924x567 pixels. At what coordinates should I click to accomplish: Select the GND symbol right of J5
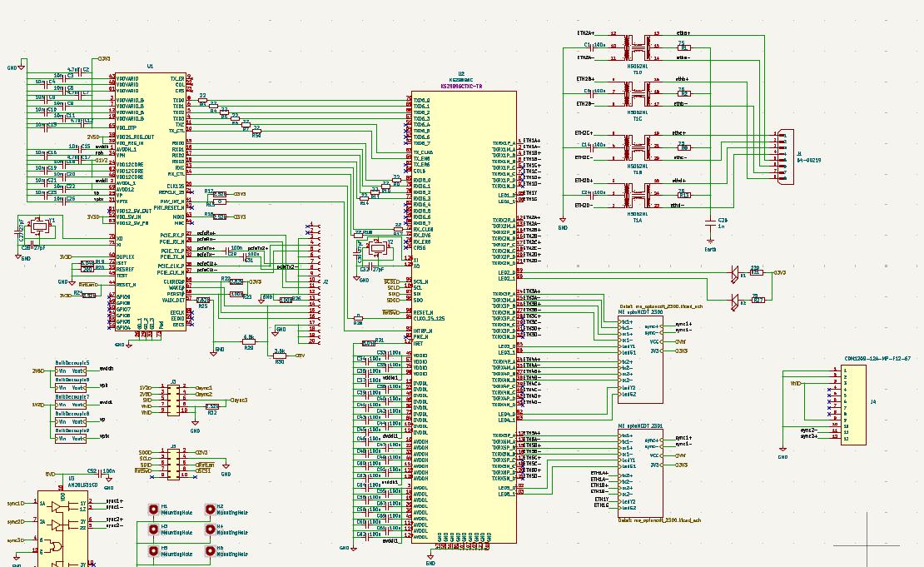226,467
